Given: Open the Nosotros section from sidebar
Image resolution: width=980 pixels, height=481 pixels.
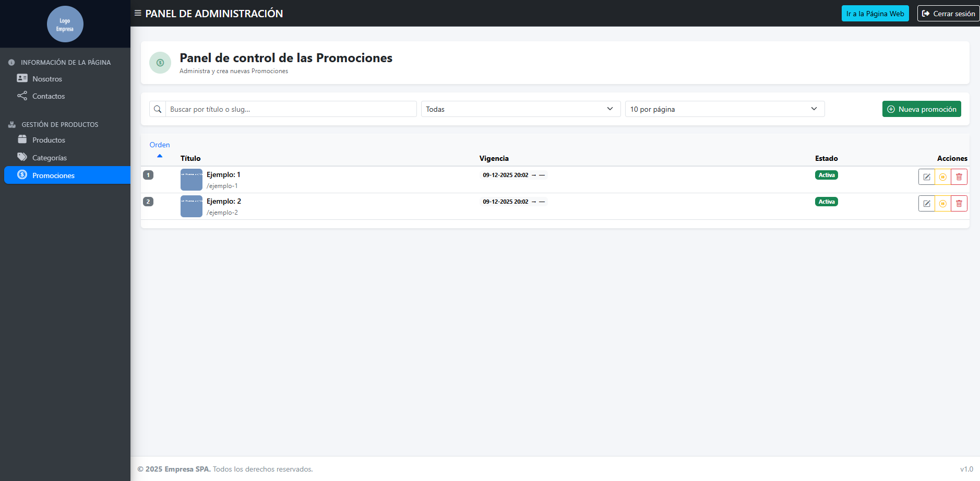Looking at the screenshot, I should pyautogui.click(x=47, y=78).
